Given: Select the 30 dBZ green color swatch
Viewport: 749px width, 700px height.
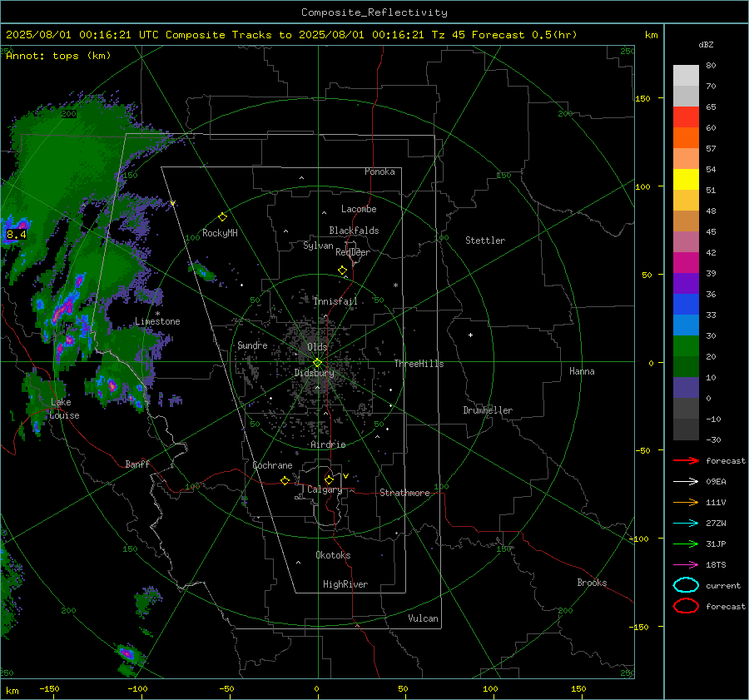Looking at the screenshot, I should coord(686,345).
